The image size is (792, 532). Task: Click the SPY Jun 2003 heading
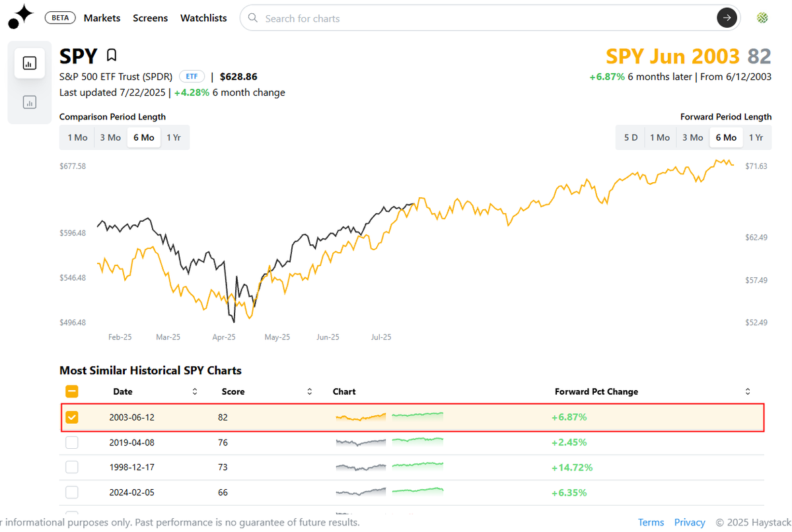click(x=672, y=56)
